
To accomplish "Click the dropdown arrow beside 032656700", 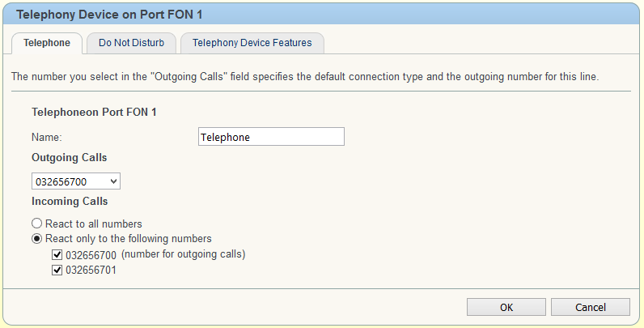I will click(x=113, y=181).
